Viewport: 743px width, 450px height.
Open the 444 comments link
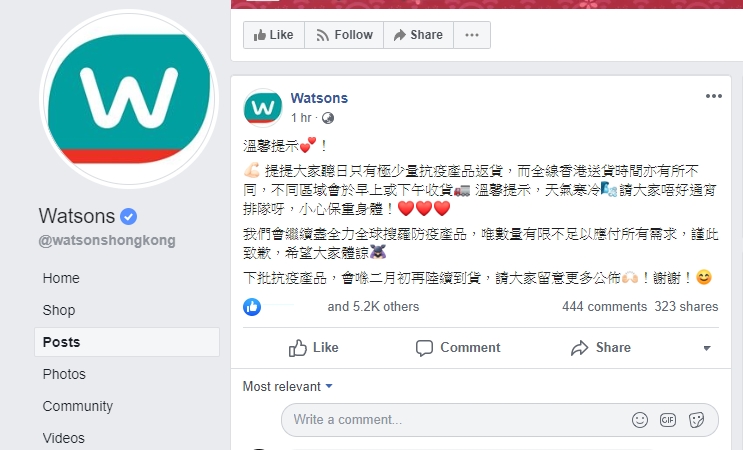point(604,307)
